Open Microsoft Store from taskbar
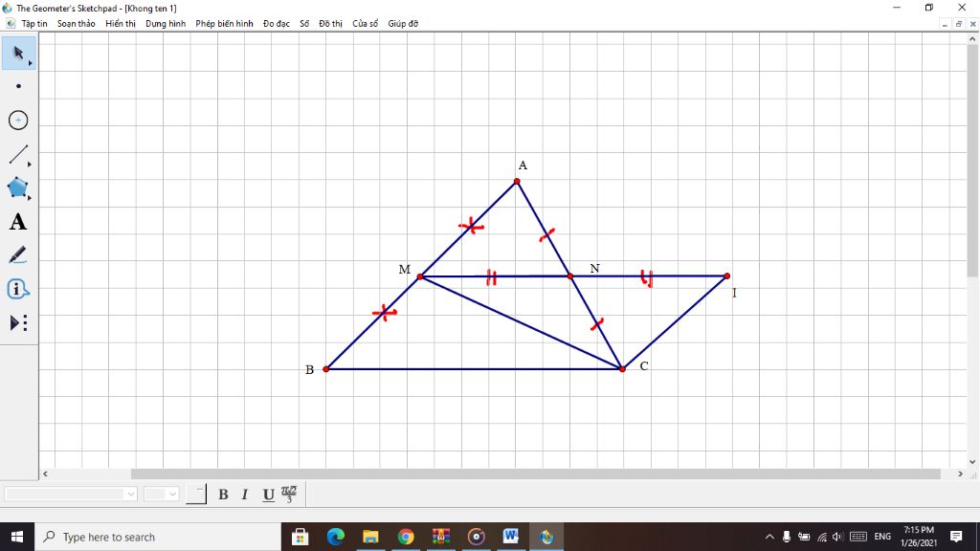 [x=300, y=537]
